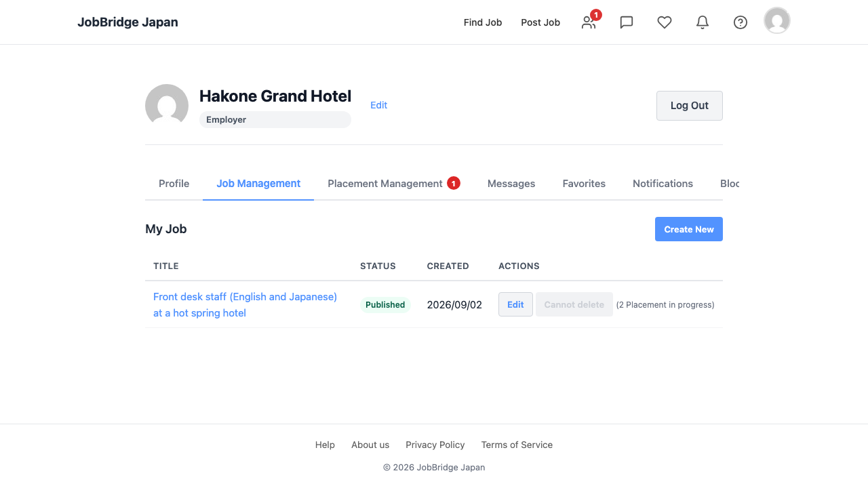Click the TITLE column header

pyautogui.click(x=166, y=266)
